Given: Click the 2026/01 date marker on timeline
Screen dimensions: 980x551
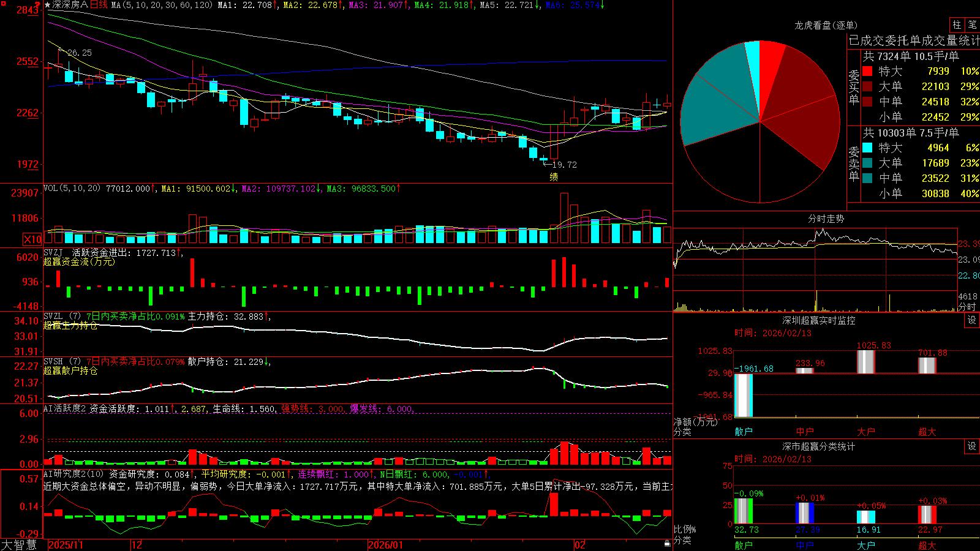Looking at the screenshot, I should [386, 545].
